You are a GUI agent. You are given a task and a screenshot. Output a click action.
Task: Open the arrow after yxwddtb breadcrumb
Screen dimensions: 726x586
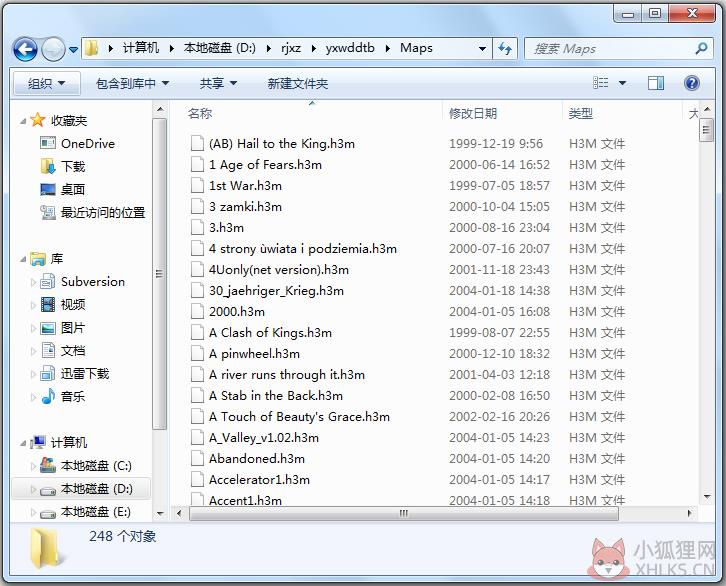coord(388,48)
